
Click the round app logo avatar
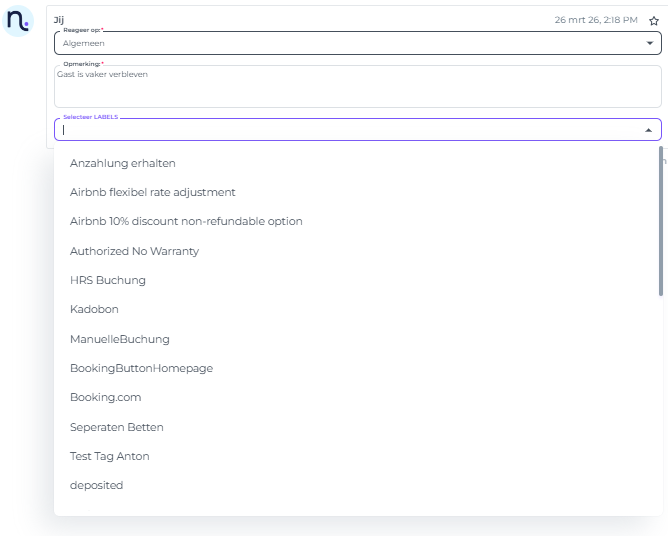coord(19,21)
